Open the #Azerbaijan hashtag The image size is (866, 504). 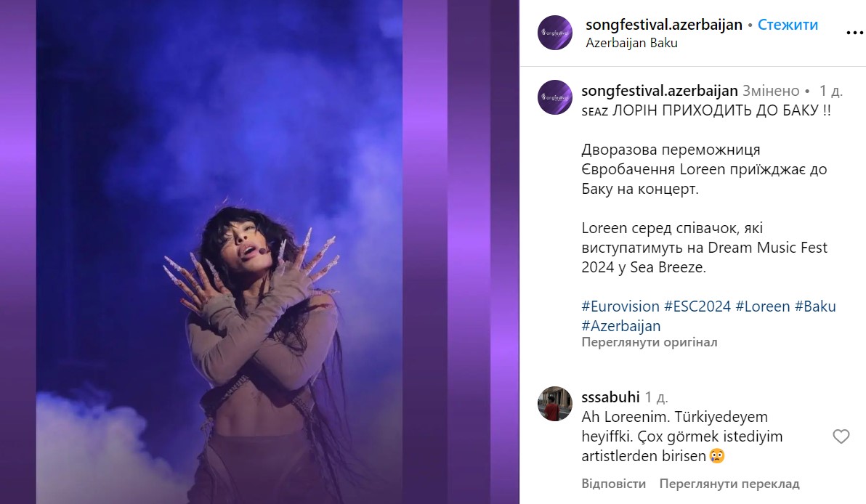coord(620,325)
